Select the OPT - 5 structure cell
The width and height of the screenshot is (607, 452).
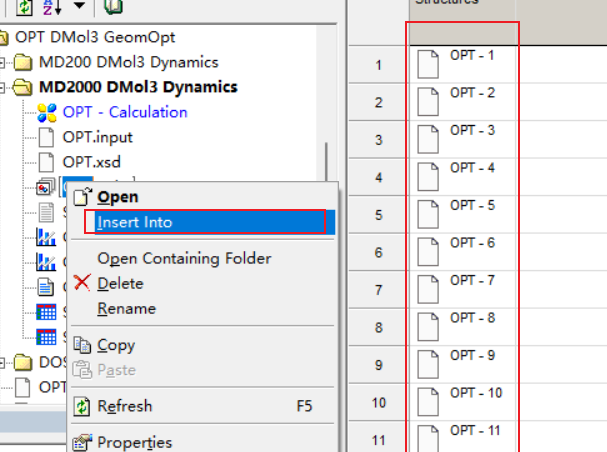[x=462, y=214]
